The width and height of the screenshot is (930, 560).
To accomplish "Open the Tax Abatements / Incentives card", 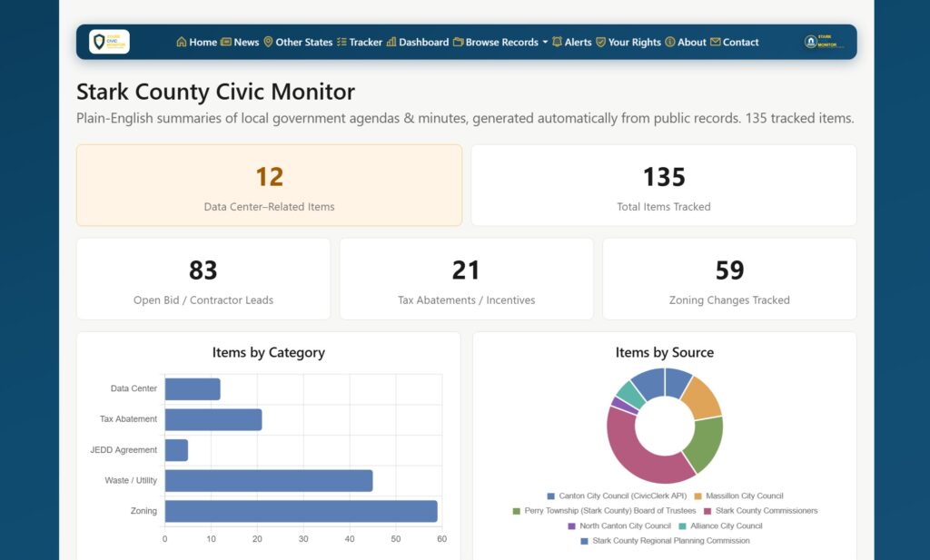I will [466, 279].
